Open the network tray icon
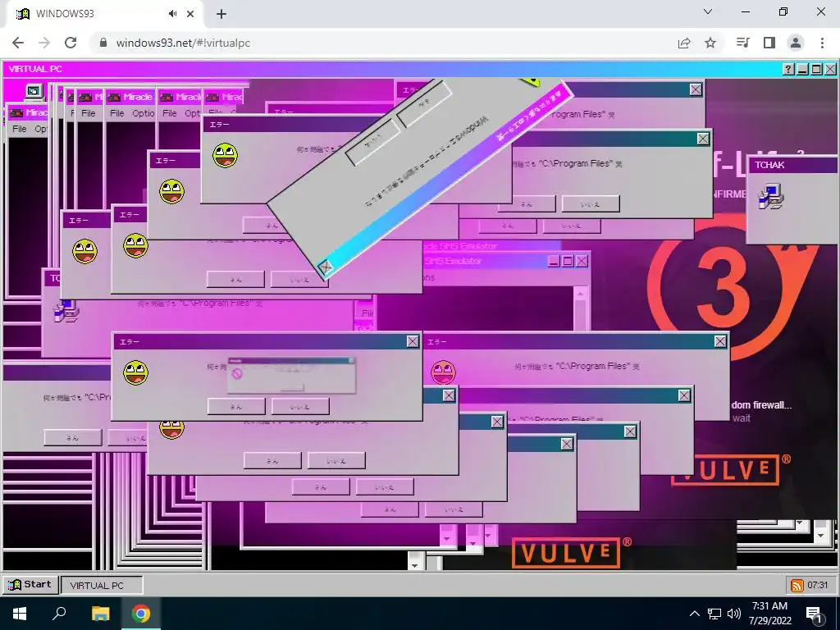The height and width of the screenshot is (630, 840). (714, 614)
